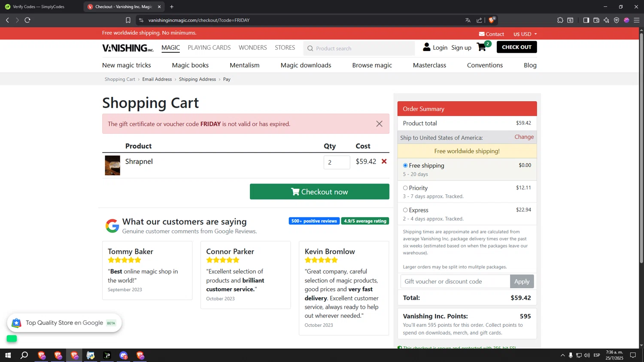Screen dimensions: 644x362
Task: Click the user account icon
Action: click(426, 47)
